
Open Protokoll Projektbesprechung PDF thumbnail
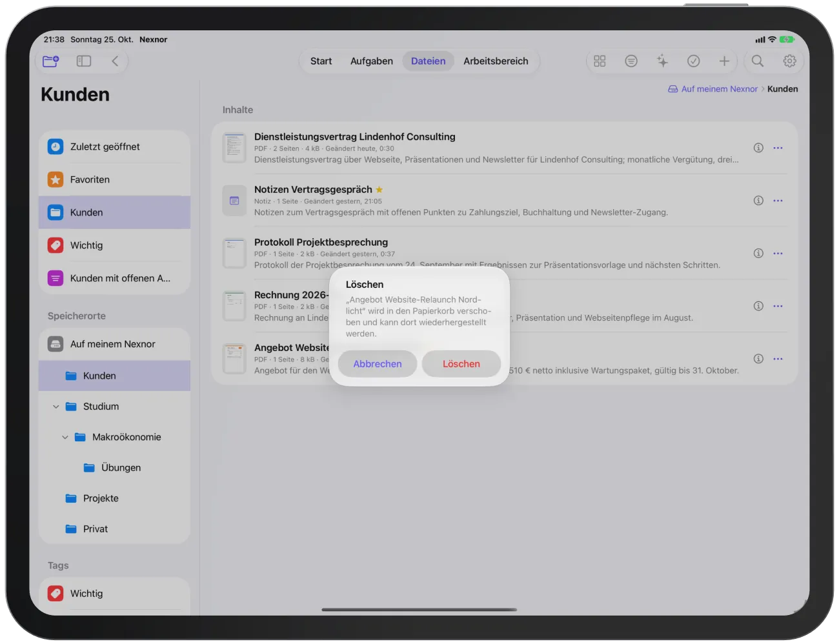[234, 254]
